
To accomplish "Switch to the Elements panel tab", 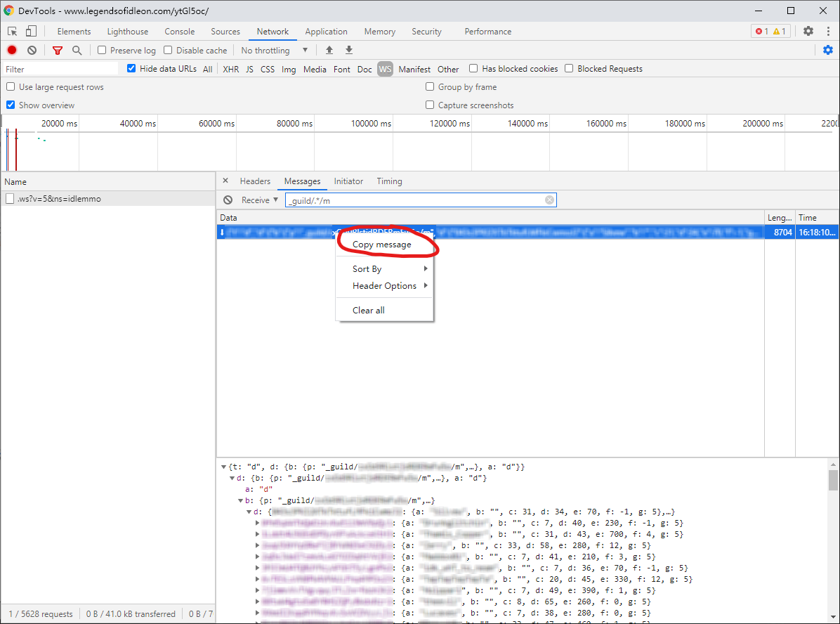I will 74,32.
